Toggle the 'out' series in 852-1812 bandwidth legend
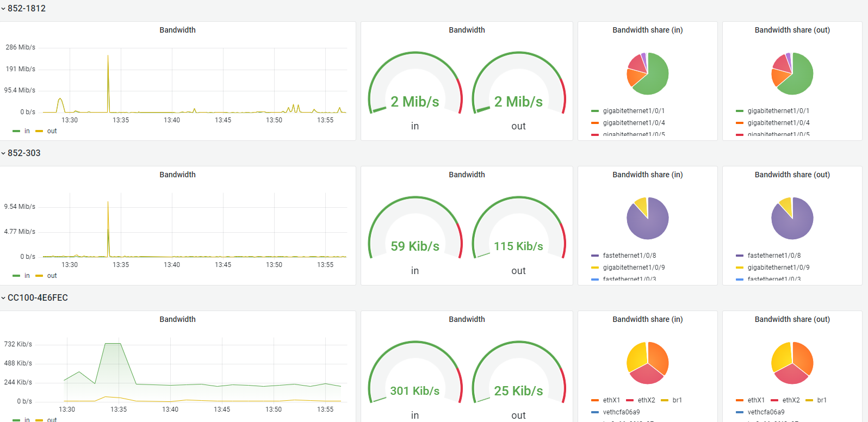 click(46, 131)
